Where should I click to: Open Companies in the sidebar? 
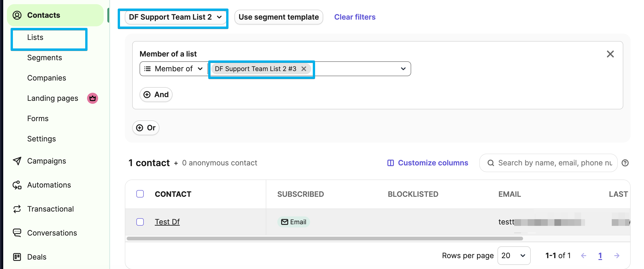point(47,78)
